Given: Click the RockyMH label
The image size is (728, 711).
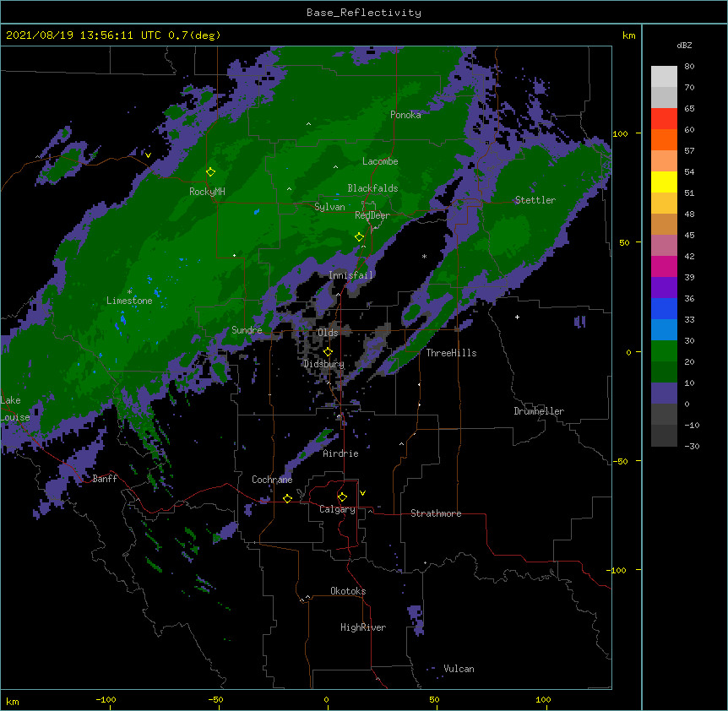Looking at the screenshot, I should tap(207, 192).
